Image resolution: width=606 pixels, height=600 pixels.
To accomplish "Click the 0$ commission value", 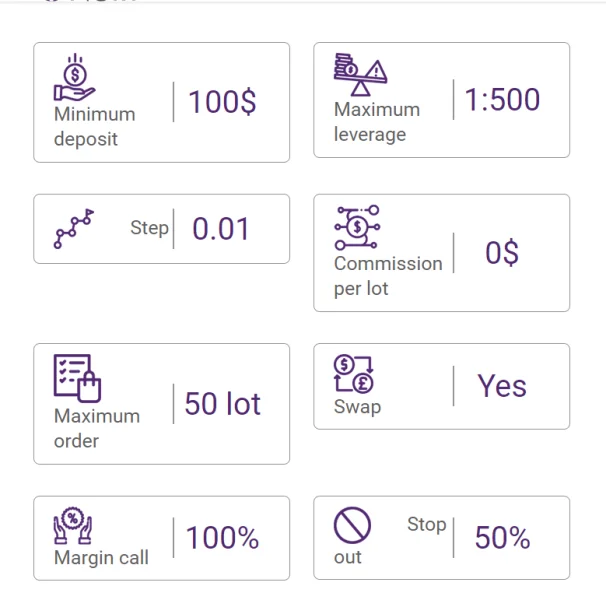I will pos(502,253).
